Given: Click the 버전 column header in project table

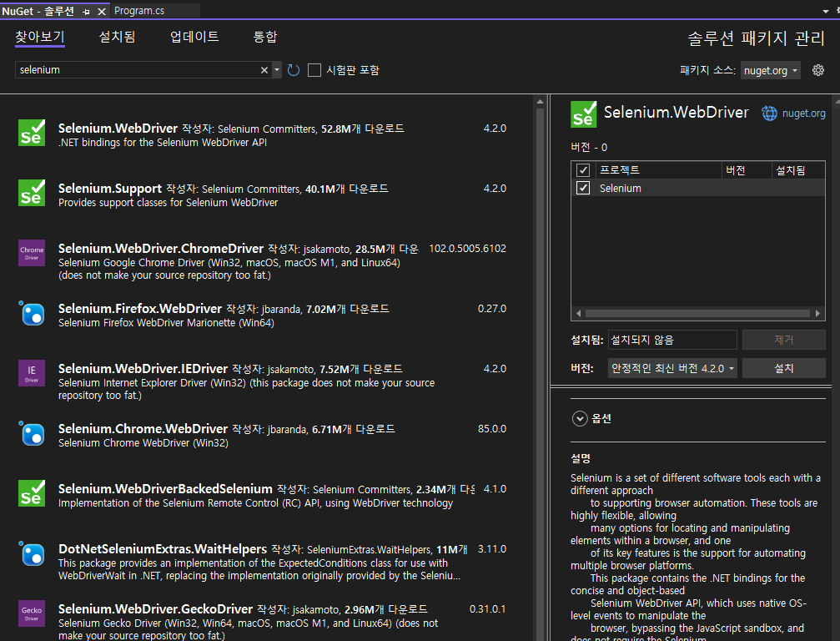Looking at the screenshot, I should 747,170.
